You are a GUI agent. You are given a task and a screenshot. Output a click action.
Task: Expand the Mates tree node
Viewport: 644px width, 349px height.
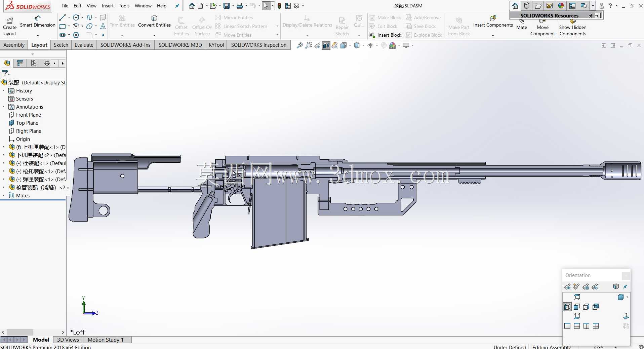[x=3, y=195]
